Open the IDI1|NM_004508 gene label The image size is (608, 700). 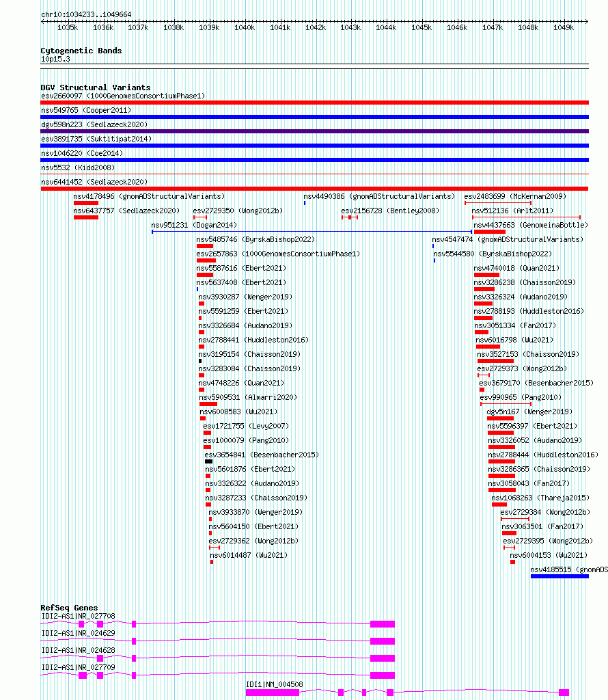(275, 684)
